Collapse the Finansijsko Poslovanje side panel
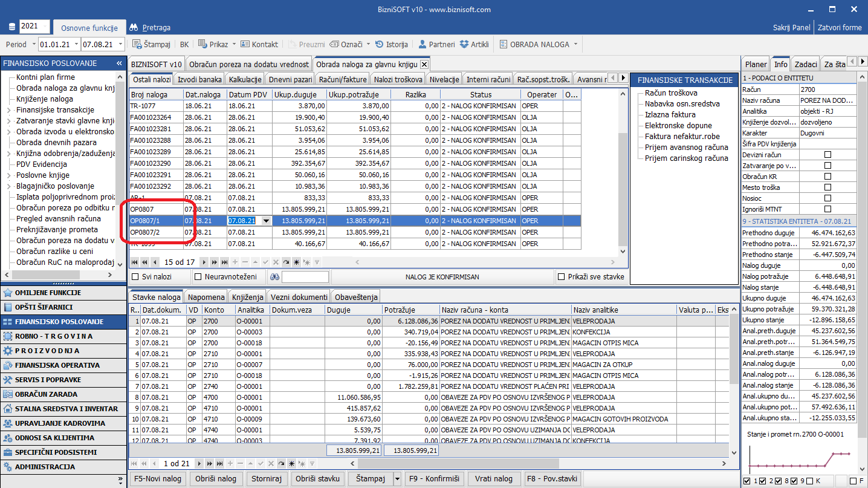 tap(120, 63)
